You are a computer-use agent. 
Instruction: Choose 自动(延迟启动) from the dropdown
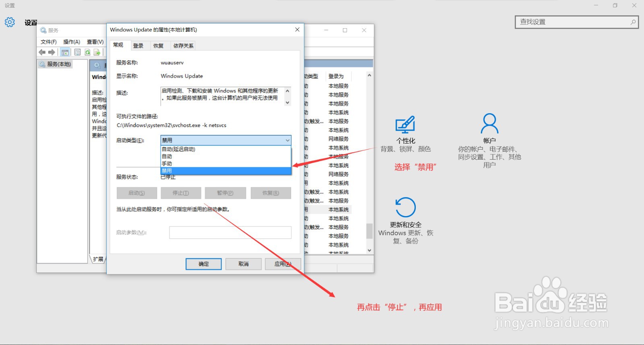click(x=225, y=149)
